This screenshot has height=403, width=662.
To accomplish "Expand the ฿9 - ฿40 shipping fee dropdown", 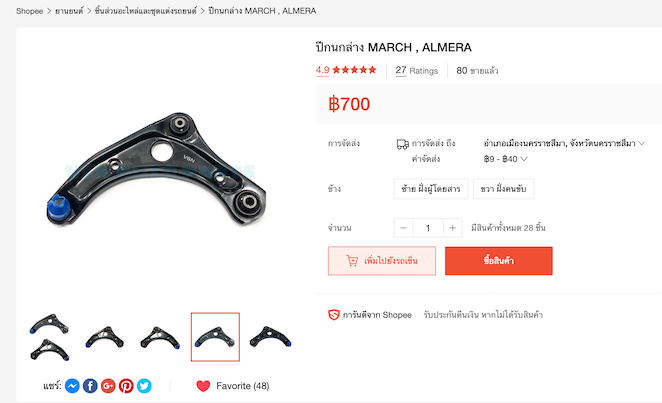I will [505, 159].
